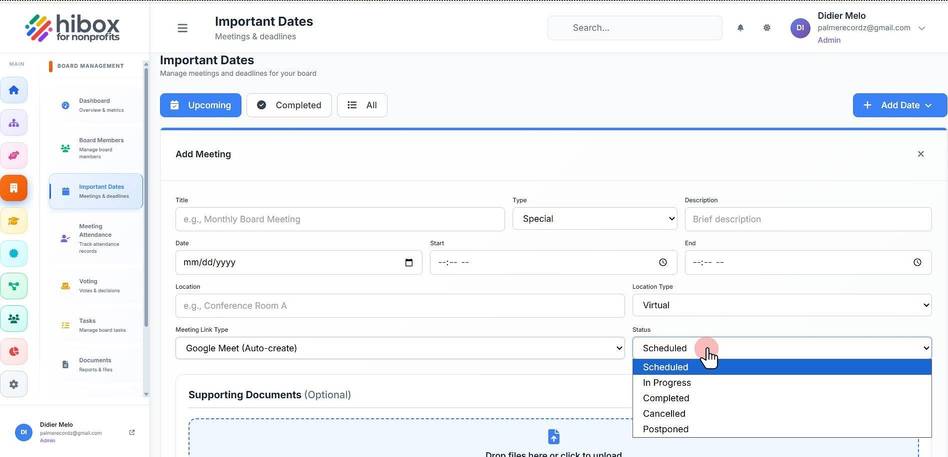Viewport: 948px width, 457px height.
Task: Open Documents page
Action: 96,365
